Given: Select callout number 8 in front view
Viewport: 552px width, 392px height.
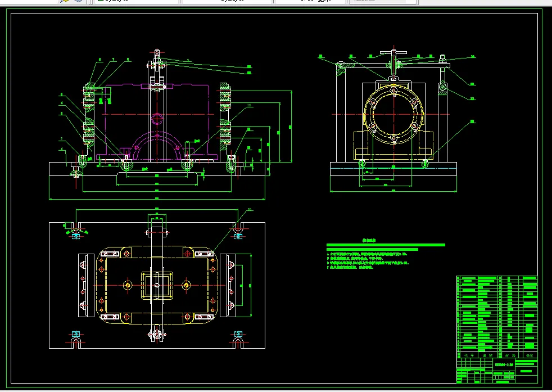Looking at the screenshot, I should 128,60.
